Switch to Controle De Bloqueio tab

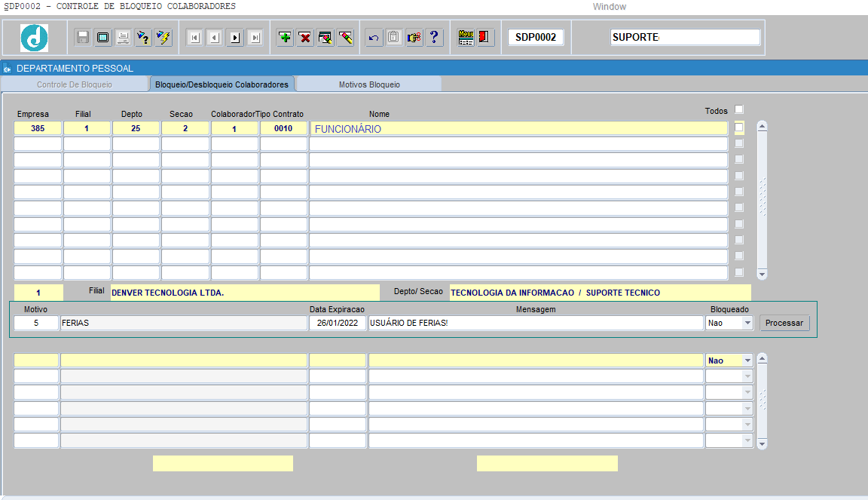(74, 84)
